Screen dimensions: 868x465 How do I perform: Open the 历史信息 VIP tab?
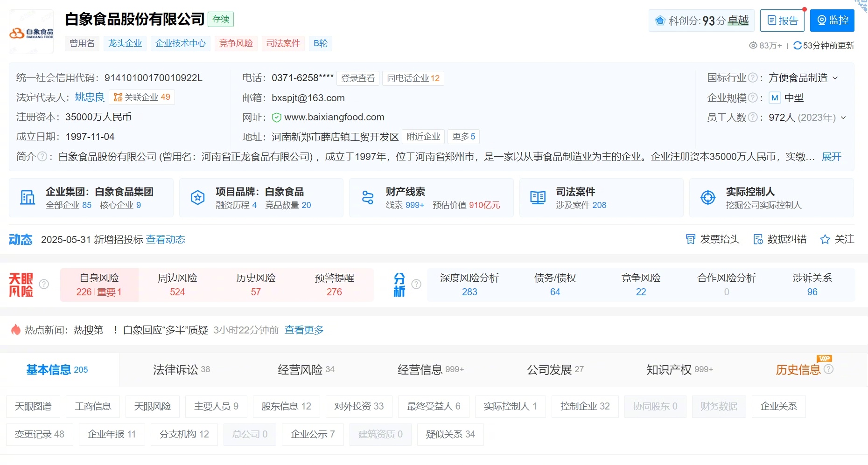pos(798,369)
